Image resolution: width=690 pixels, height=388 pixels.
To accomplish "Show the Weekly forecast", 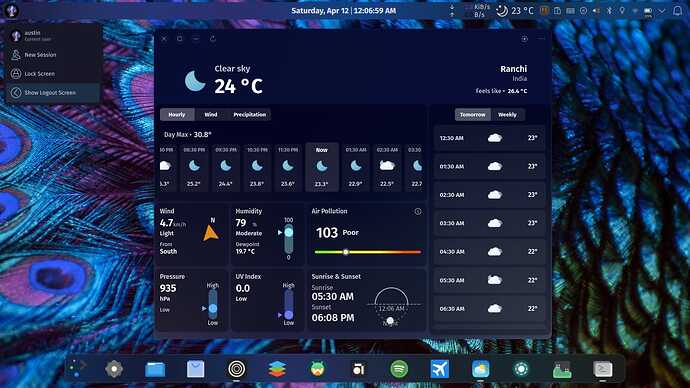I will click(507, 114).
